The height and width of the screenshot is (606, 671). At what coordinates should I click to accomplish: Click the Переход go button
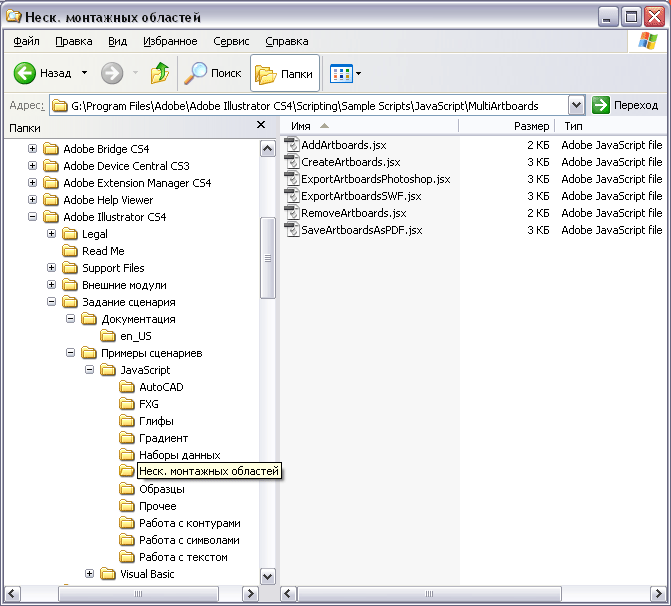[626, 105]
